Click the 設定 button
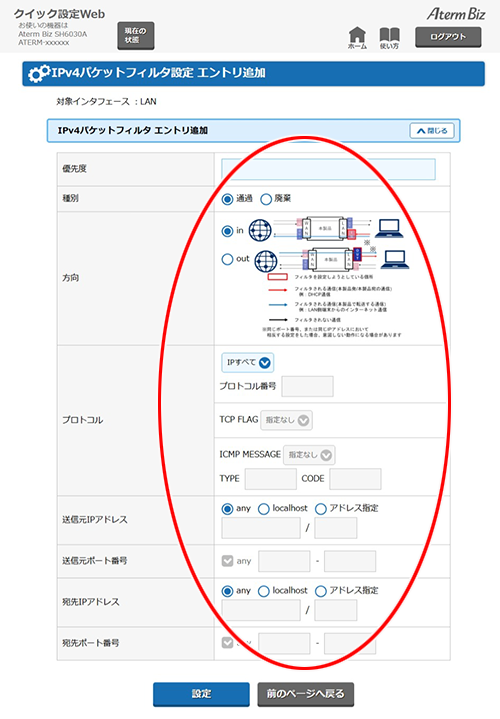The height and width of the screenshot is (719, 500). pyautogui.click(x=201, y=694)
